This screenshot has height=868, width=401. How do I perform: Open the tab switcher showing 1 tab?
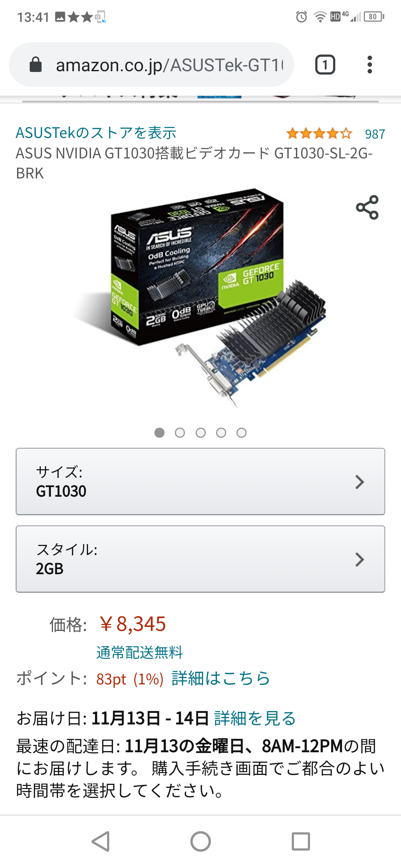[325, 65]
